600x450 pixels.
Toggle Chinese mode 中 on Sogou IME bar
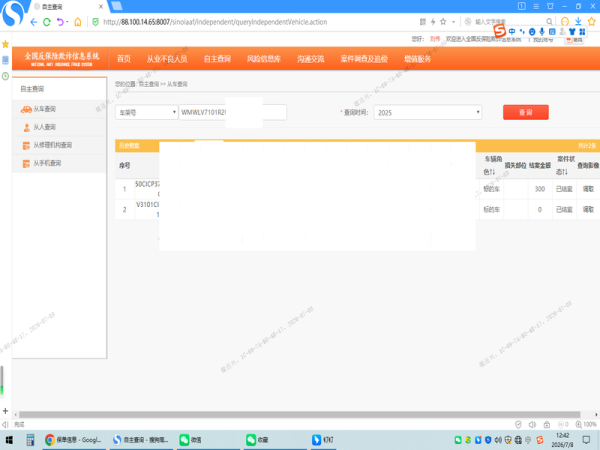[512, 32]
